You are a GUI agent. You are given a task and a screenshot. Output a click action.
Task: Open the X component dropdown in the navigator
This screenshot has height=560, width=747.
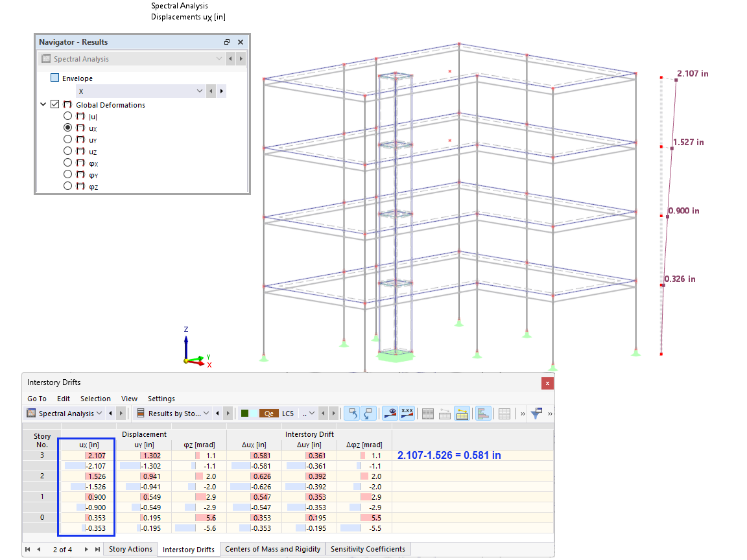tap(199, 91)
